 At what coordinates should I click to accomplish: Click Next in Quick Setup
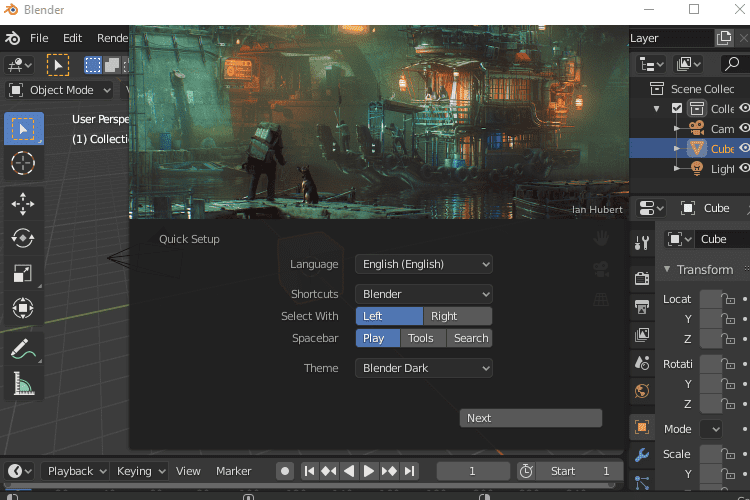coord(531,418)
